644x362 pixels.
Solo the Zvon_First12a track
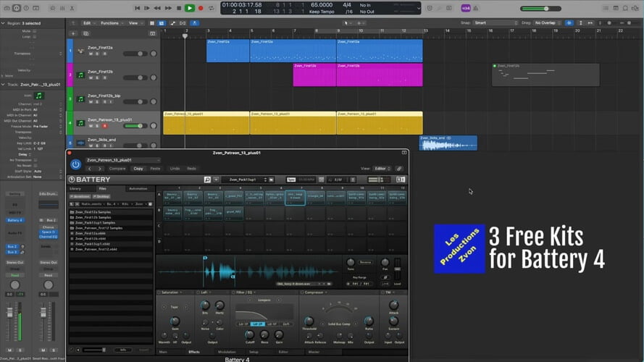[x=97, y=54]
